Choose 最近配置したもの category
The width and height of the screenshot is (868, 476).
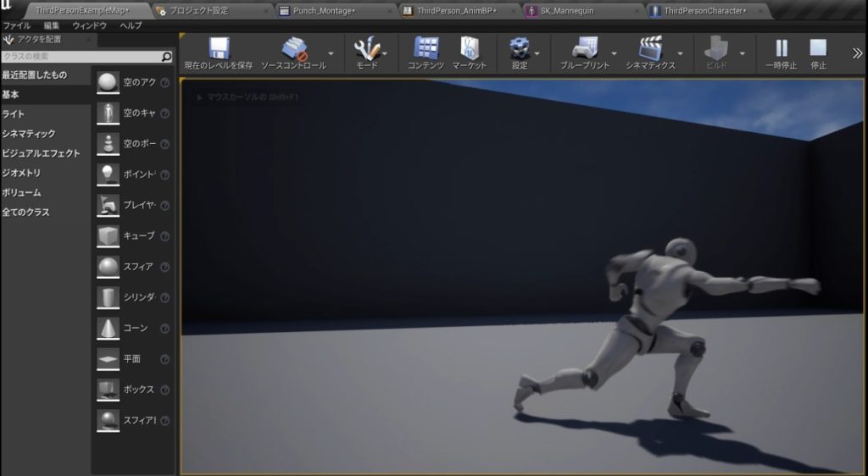[34, 75]
